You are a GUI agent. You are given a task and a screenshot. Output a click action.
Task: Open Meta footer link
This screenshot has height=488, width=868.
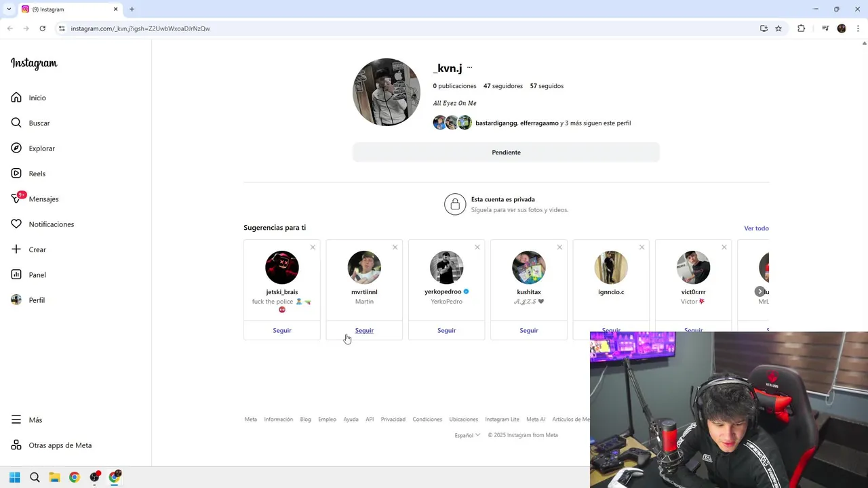251,420
